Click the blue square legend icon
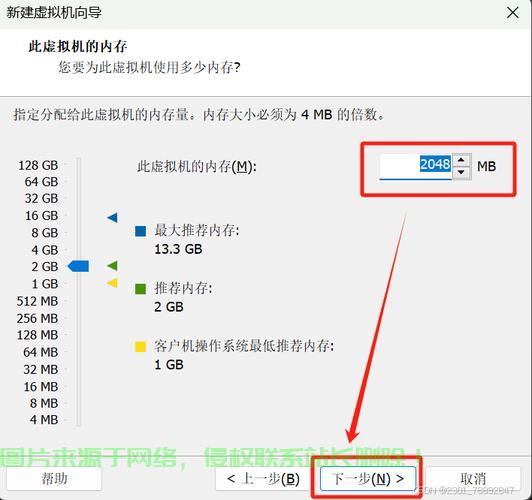Image resolution: width=532 pixels, height=500 pixels. point(140,231)
